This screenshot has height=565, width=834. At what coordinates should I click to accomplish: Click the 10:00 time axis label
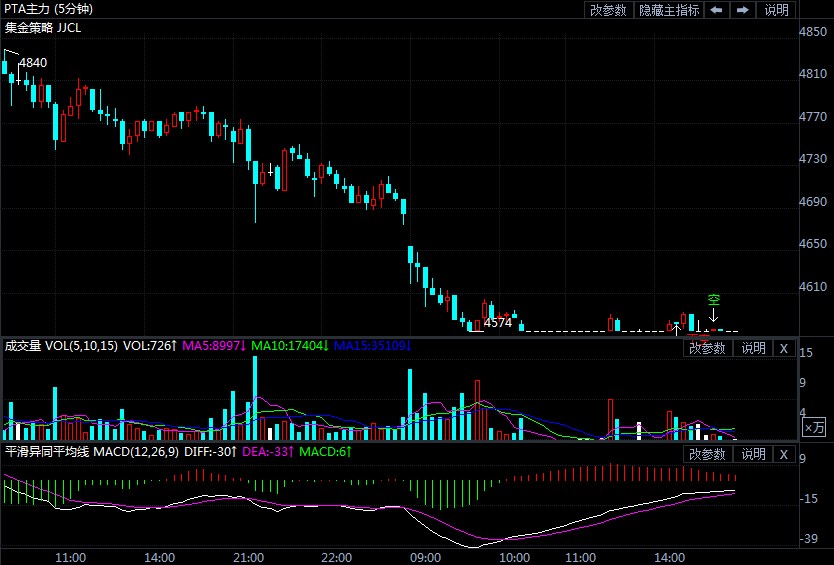point(514,558)
